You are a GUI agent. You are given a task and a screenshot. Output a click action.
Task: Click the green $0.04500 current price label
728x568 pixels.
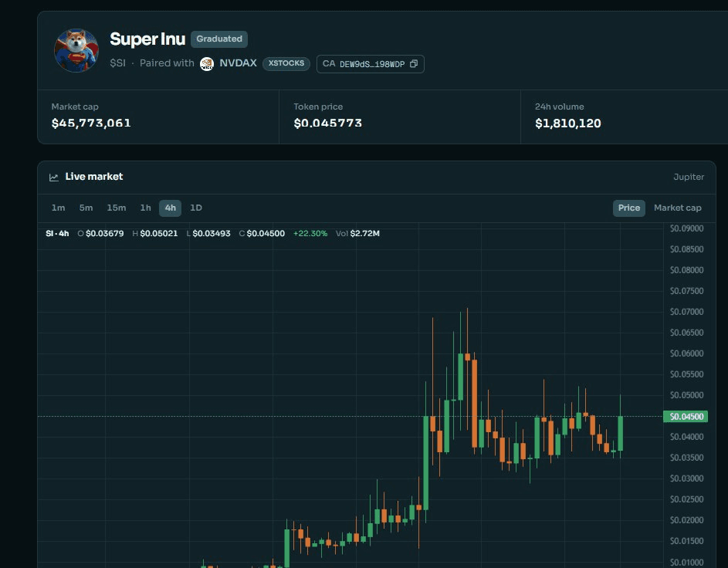click(686, 416)
